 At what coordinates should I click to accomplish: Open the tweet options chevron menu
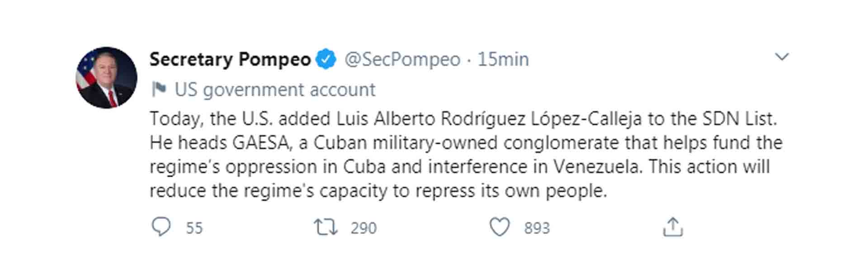(782, 57)
